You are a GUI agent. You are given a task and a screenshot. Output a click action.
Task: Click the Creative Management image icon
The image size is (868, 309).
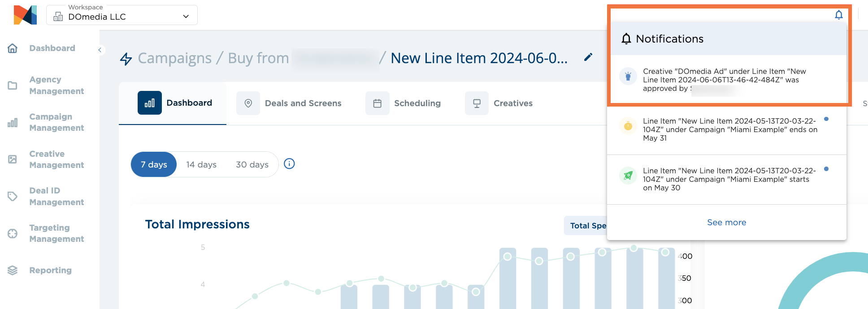click(x=13, y=159)
